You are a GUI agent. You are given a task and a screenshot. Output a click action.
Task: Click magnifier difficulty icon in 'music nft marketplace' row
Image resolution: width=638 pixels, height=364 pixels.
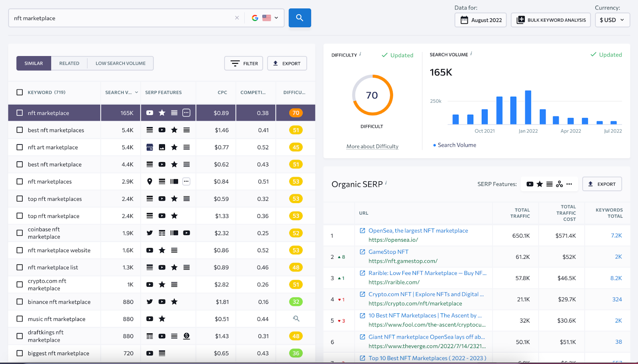[296, 319]
